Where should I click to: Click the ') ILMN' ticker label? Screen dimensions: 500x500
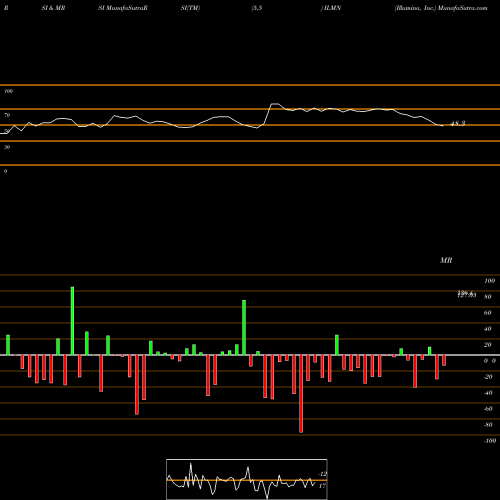[331, 8]
